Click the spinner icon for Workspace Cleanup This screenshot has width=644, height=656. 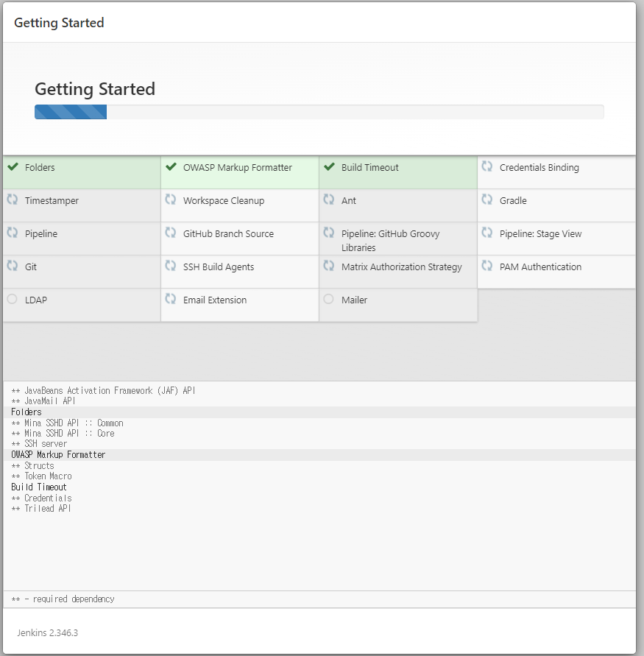tap(171, 200)
